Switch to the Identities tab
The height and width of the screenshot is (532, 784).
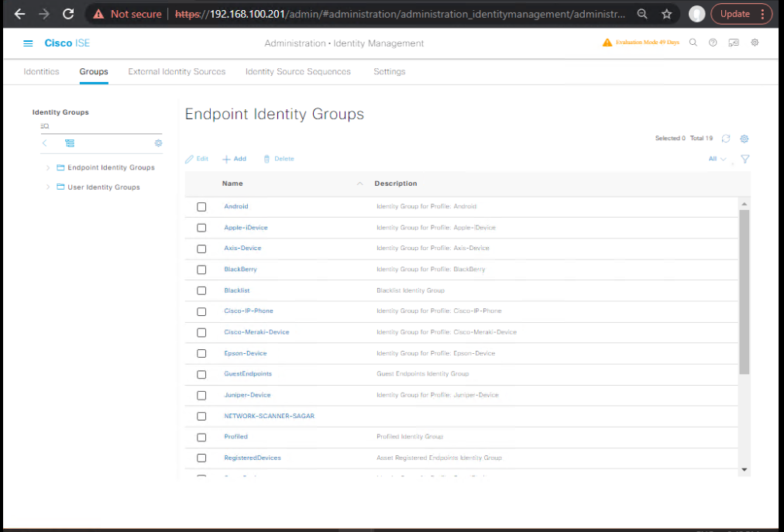(x=41, y=71)
